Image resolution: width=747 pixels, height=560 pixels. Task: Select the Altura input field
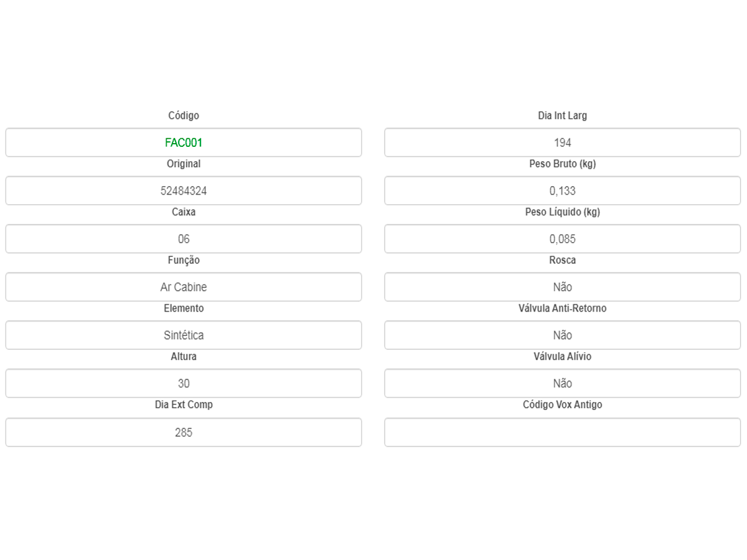click(x=184, y=383)
